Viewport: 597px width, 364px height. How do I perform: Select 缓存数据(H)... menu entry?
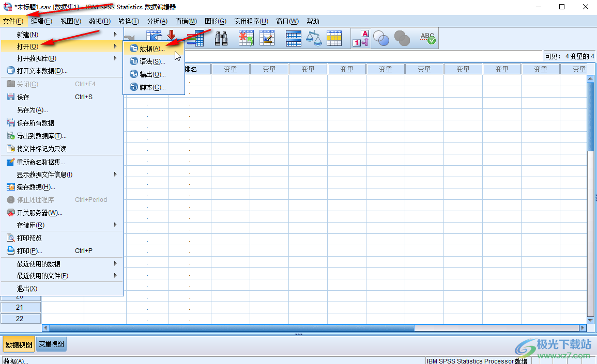coord(62,187)
